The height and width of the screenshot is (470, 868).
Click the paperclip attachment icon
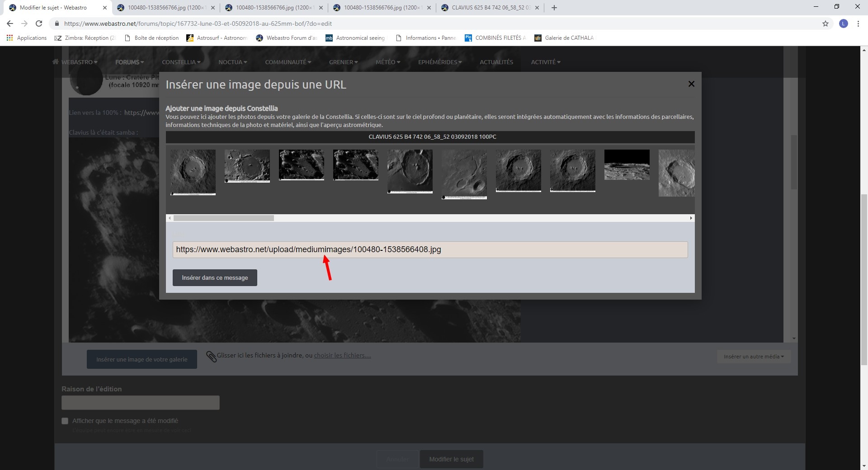(211, 357)
